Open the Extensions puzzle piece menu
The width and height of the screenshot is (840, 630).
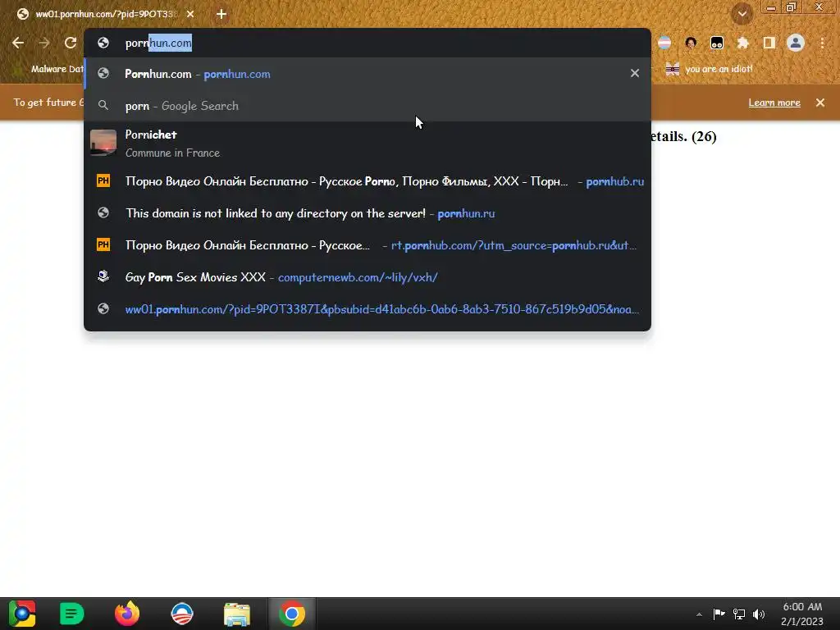click(x=742, y=43)
